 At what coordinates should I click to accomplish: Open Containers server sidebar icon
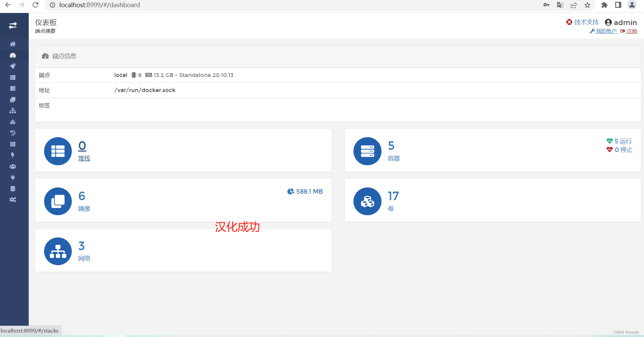(x=13, y=88)
